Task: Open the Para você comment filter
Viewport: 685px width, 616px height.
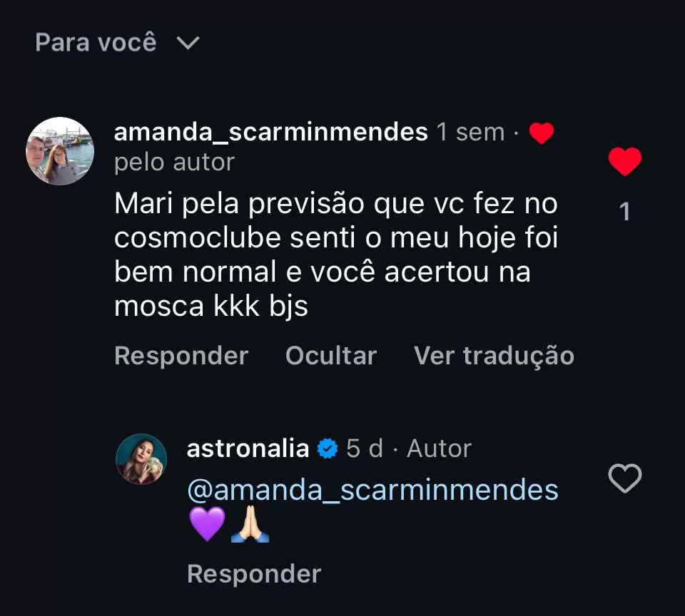Action: [x=117, y=42]
